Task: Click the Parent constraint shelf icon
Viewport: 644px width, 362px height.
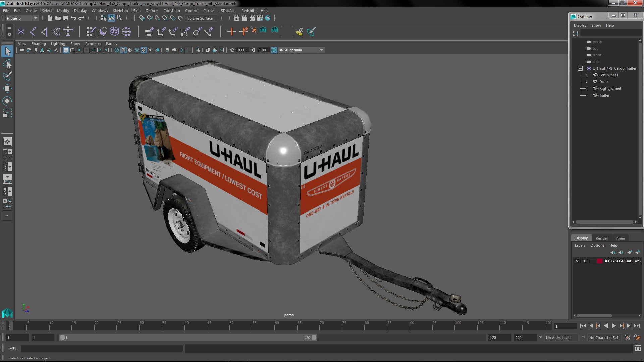Action: point(150,32)
